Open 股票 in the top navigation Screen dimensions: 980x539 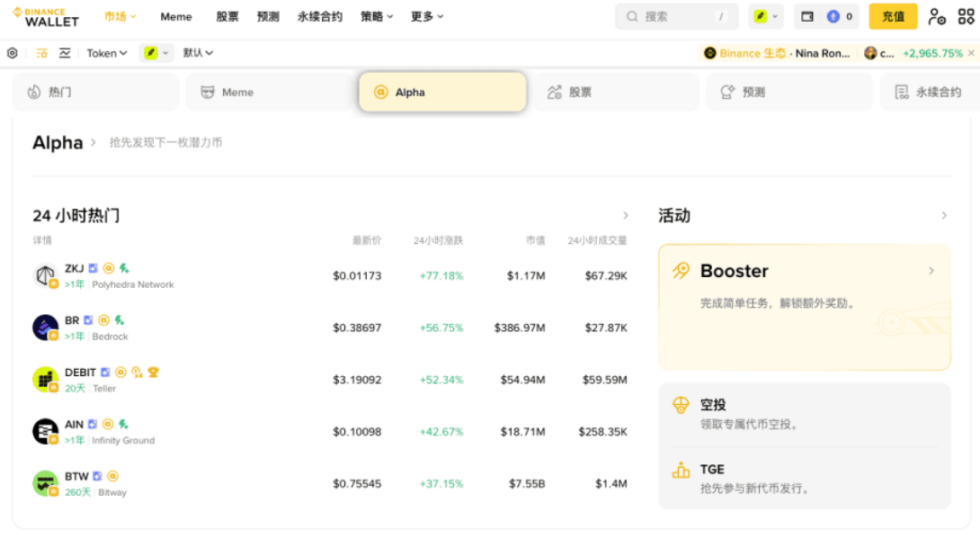[227, 17]
